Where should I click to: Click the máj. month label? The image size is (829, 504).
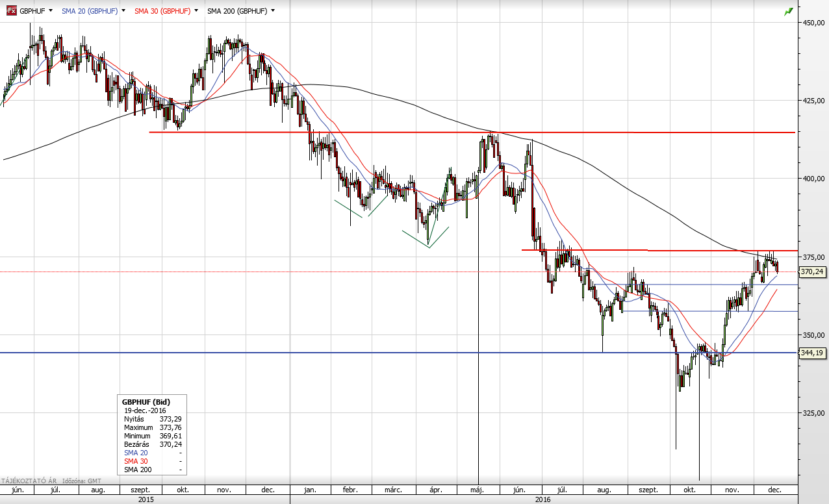[478, 490]
